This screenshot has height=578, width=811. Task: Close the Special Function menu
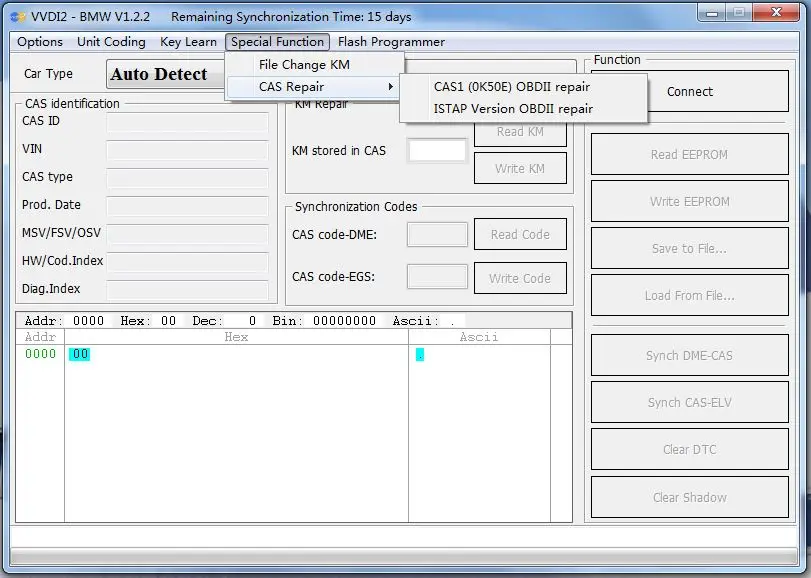(x=277, y=42)
